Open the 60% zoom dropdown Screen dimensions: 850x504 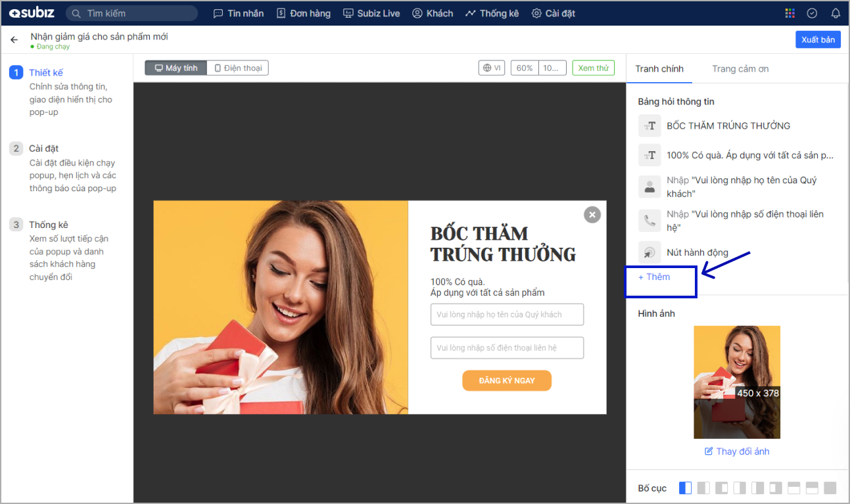point(524,68)
